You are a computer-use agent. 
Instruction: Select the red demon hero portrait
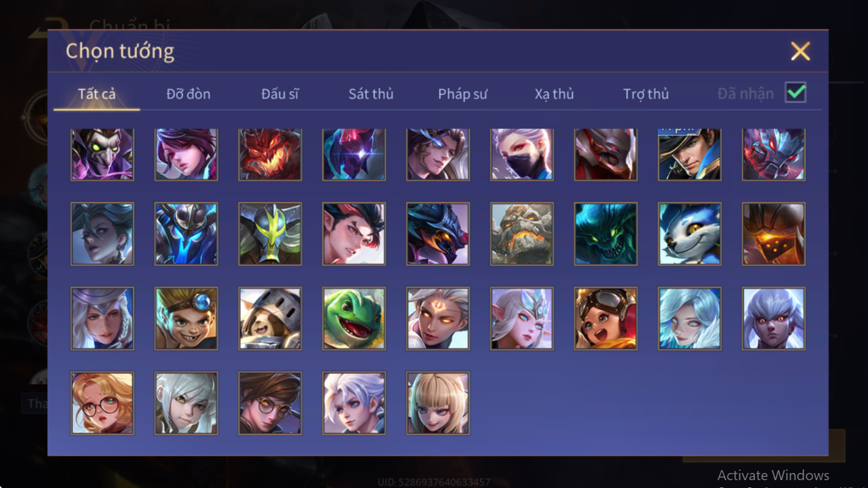click(270, 154)
